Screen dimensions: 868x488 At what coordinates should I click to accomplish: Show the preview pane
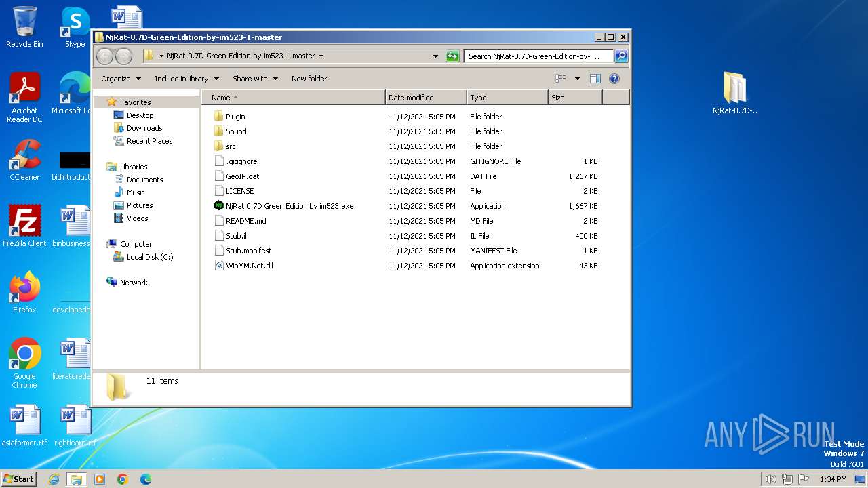click(x=595, y=79)
